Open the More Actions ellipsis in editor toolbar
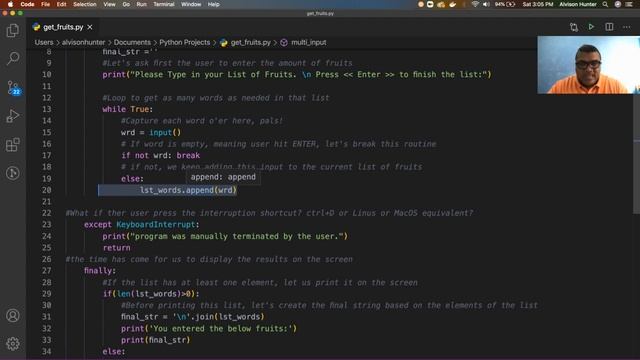Viewport: 640px width, 360px height. [627, 27]
